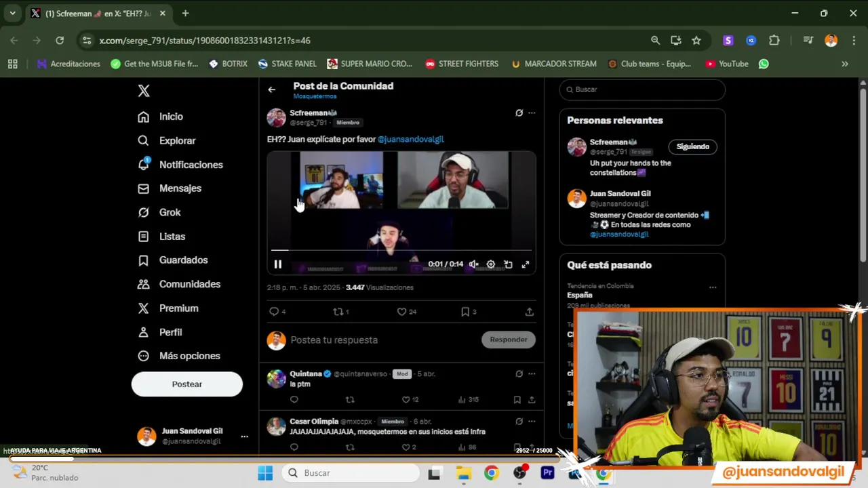The width and height of the screenshot is (868, 488).
Task: Open the browser zoom search icon
Action: pyautogui.click(x=655, y=41)
